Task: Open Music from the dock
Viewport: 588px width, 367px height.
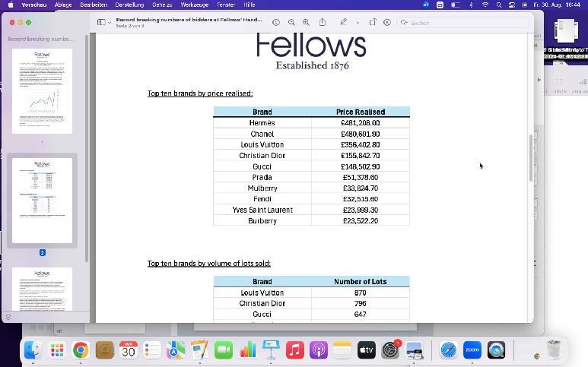Action: click(x=294, y=350)
